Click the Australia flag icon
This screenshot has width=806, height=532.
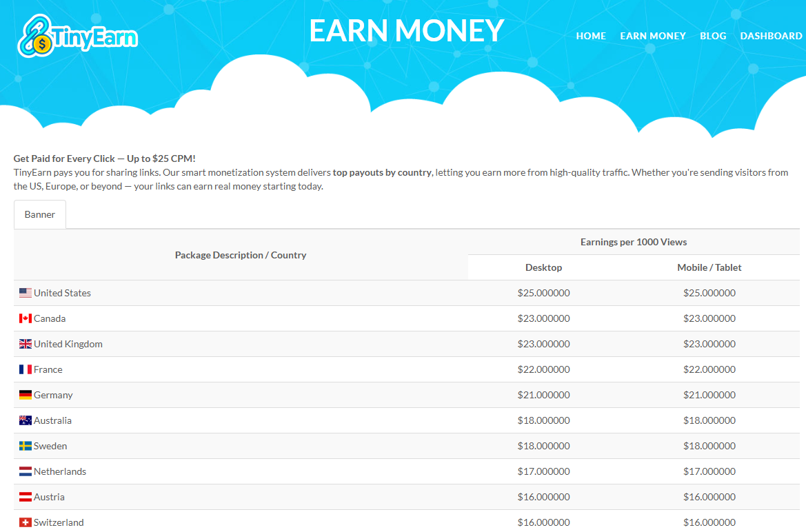point(26,420)
